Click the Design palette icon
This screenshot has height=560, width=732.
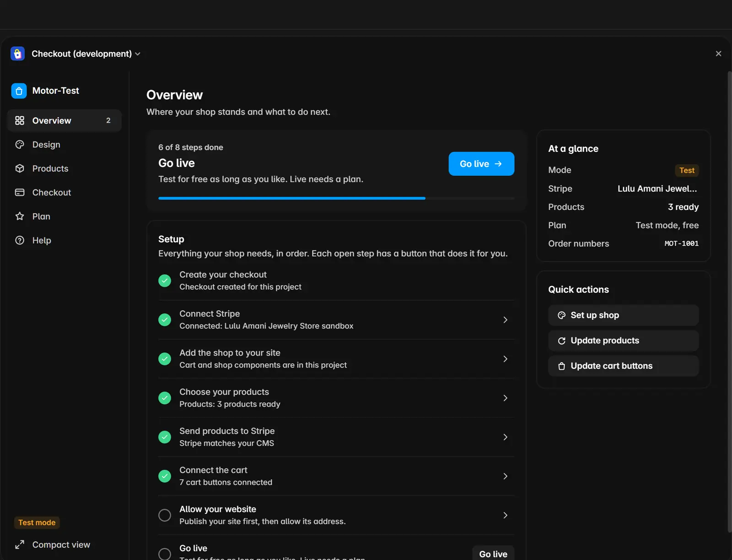20,145
